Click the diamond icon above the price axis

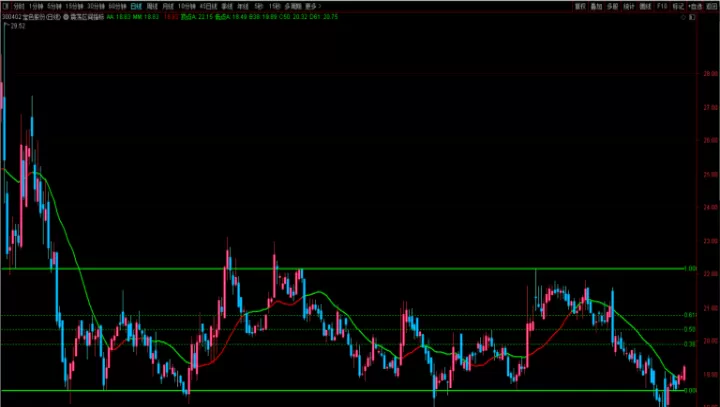683,17
